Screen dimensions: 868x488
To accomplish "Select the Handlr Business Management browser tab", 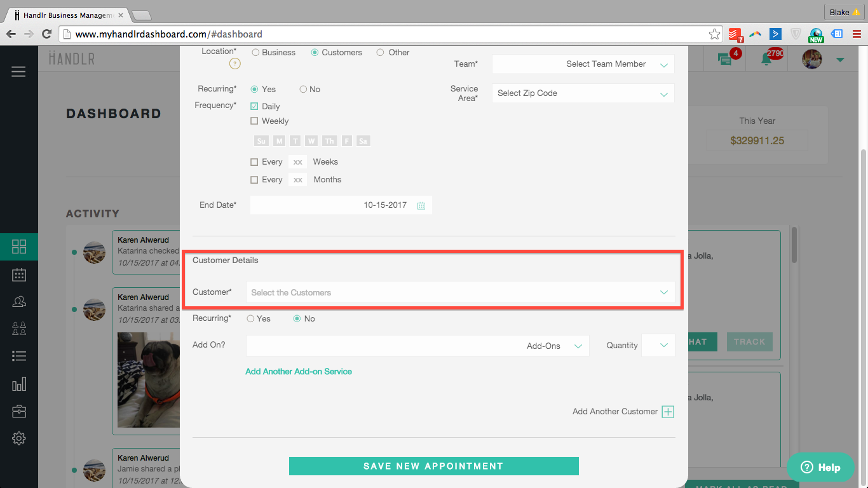I will tap(67, 14).
